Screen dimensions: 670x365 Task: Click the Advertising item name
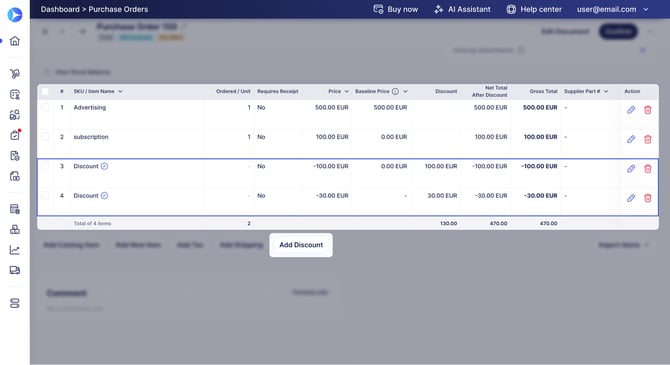tap(90, 107)
